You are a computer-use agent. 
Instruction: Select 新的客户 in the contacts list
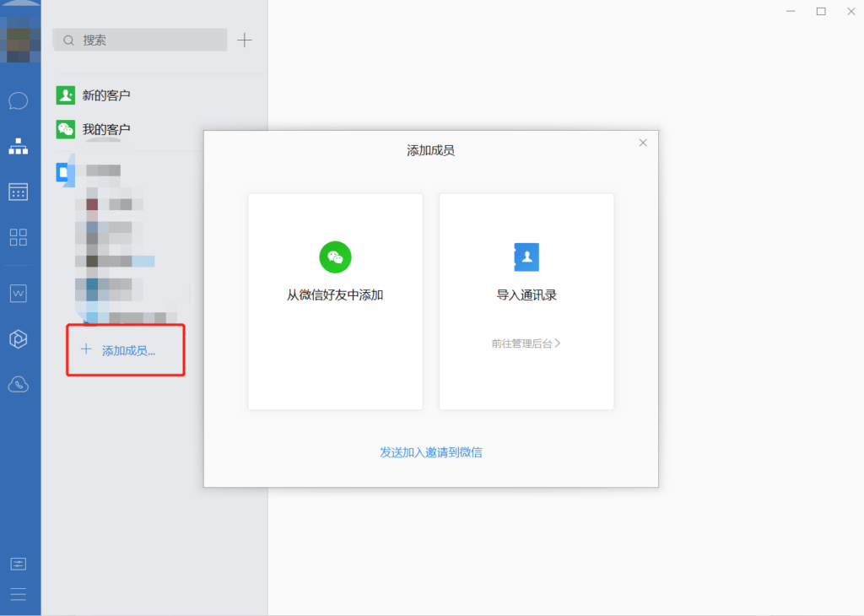(x=105, y=95)
